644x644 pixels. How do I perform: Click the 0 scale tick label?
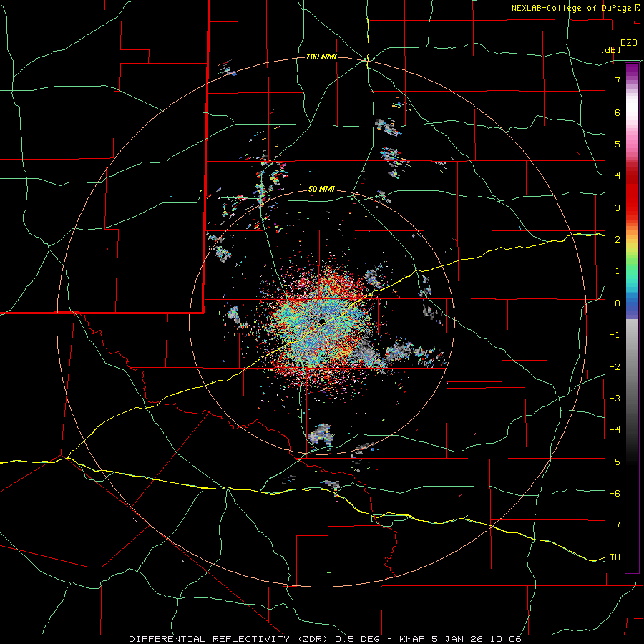coord(618,303)
